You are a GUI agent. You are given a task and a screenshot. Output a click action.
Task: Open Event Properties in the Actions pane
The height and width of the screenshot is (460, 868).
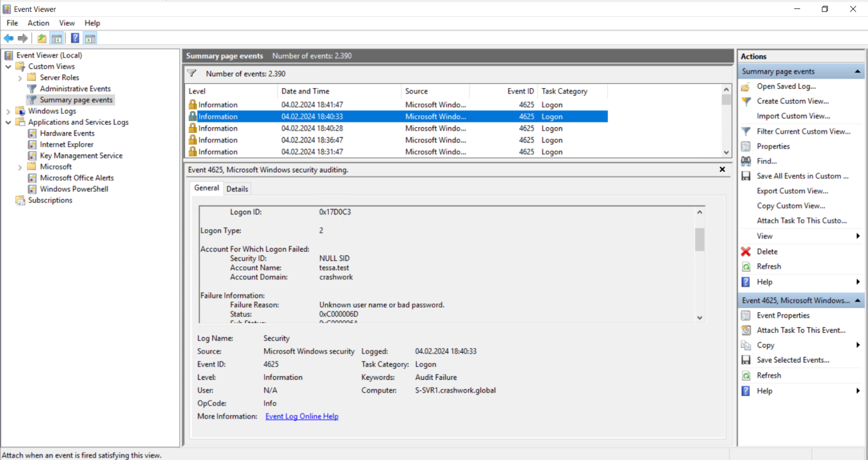pos(783,315)
